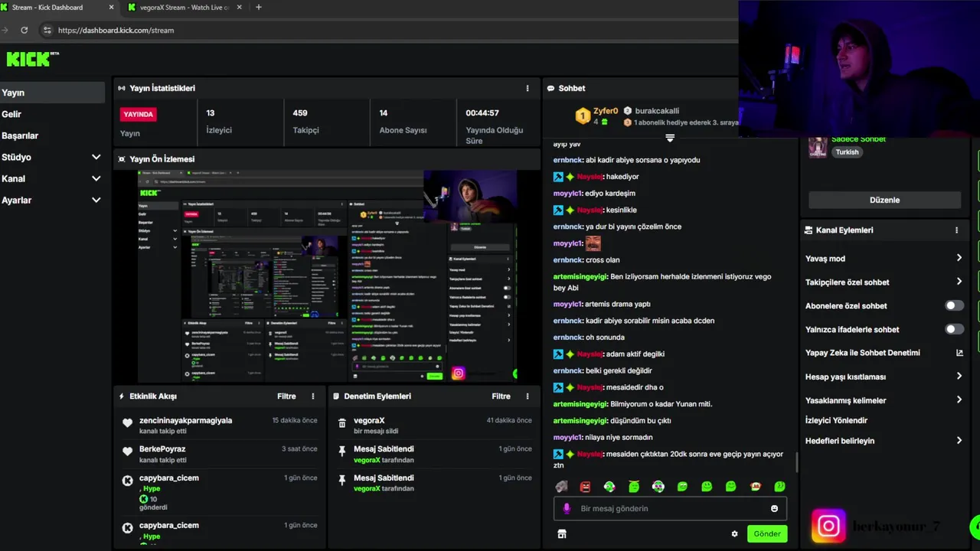Open Kanal Eylemleri three-dot menu

pyautogui.click(x=956, y=230)
